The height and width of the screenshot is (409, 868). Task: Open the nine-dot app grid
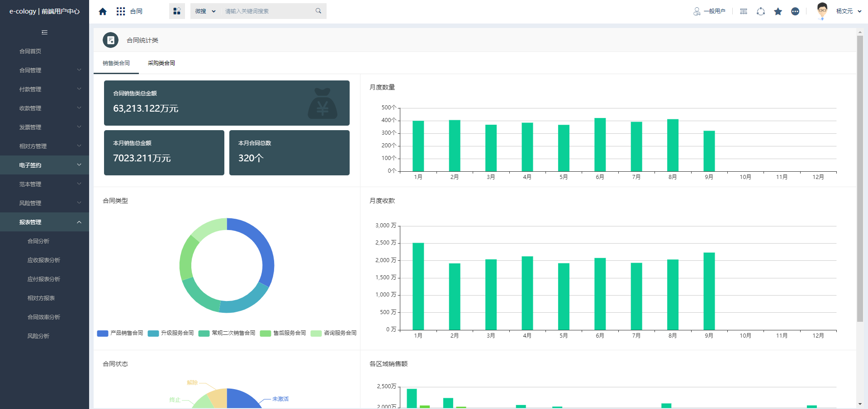pyautogui.click(x=120, y=11)
